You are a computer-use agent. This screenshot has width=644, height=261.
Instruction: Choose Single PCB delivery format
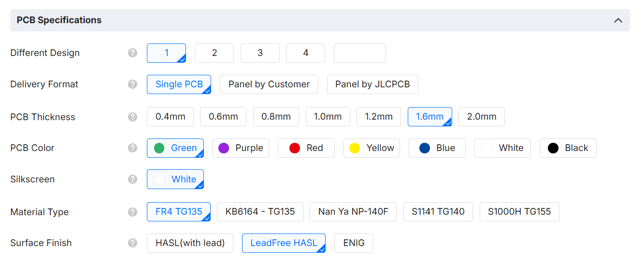coord(179,84)
